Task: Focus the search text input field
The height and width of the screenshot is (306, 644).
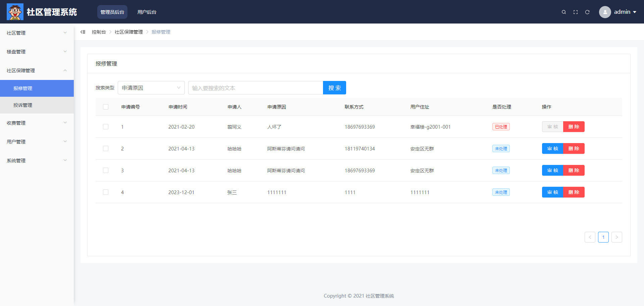Action: (x=255, y=88)
